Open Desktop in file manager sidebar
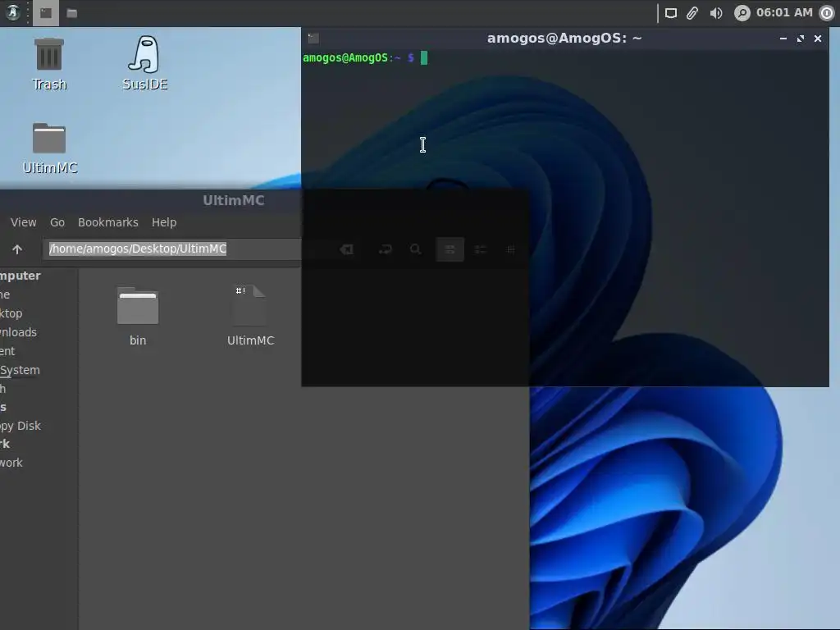The height and width of the screenshot is (630, 840). pyautogui.click(x=11, y=313)
